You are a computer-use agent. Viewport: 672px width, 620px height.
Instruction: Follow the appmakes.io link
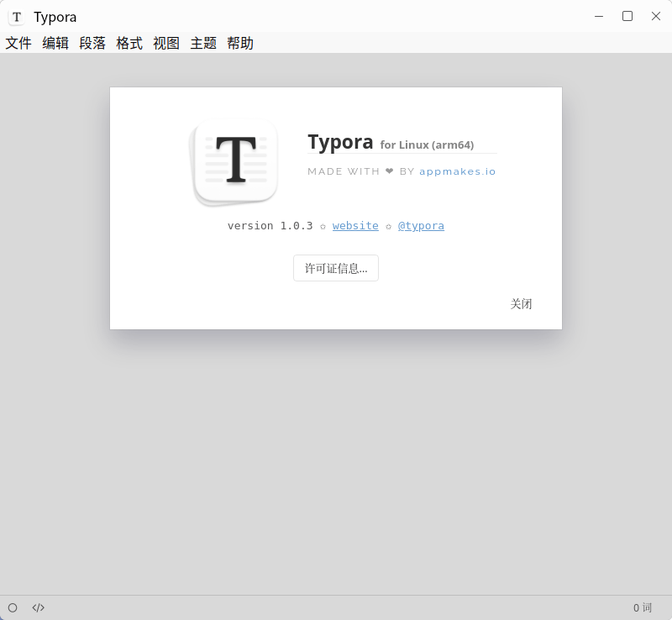coord(458,171)
